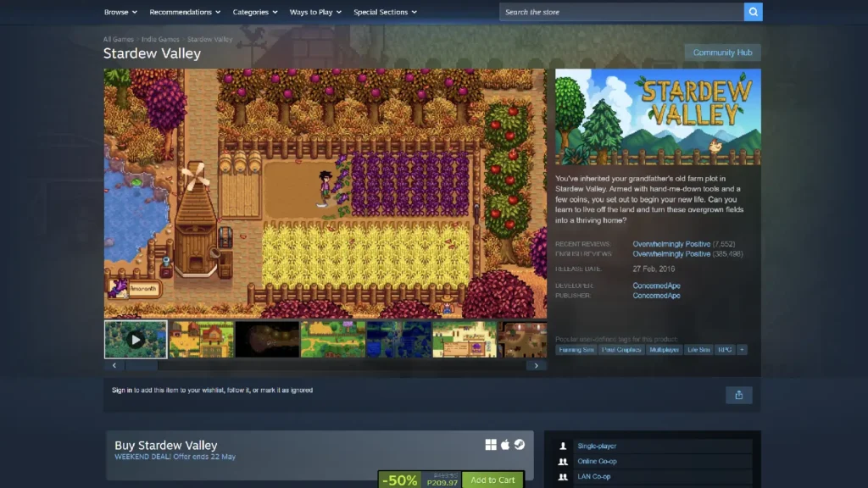868x488 pixels.
Task: Click the main farm screenshot
Action: coord(325,194)
